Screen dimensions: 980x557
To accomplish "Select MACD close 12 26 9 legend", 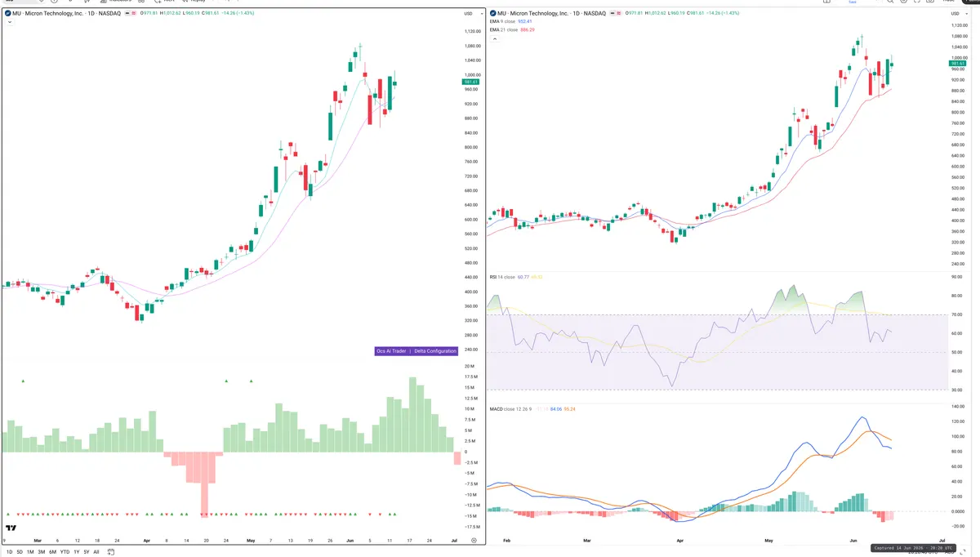I will tap(532, 408).
